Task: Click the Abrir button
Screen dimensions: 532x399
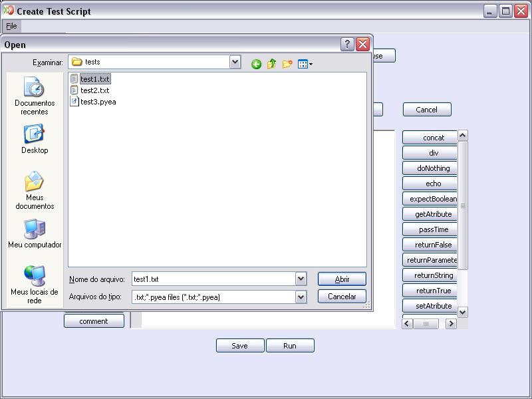Action: click(x=342, y=279)
